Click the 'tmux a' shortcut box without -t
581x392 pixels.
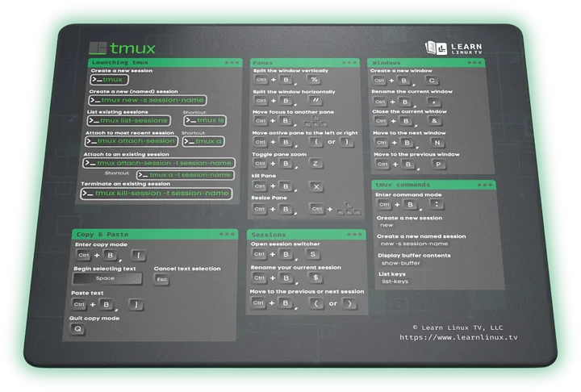[x=203, y=141]
